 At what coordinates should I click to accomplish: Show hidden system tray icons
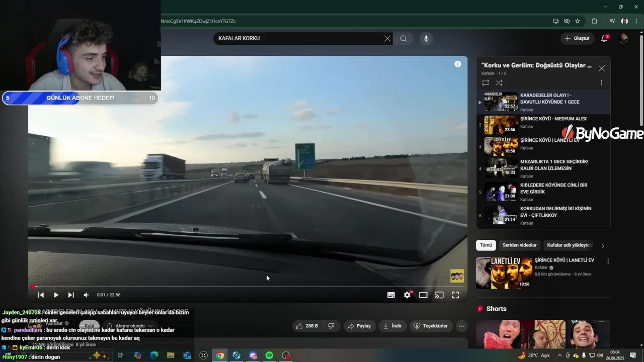(559, 355)
